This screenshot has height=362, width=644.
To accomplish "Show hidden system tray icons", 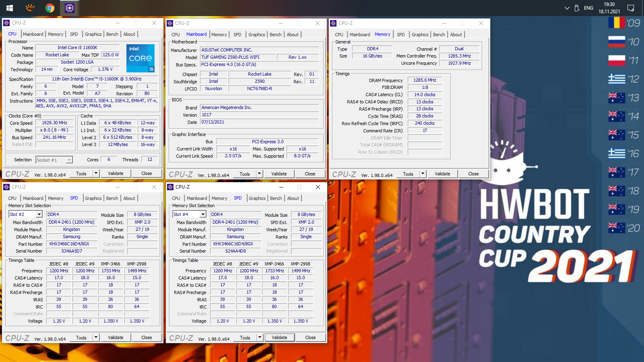I will tap(567, 8).
